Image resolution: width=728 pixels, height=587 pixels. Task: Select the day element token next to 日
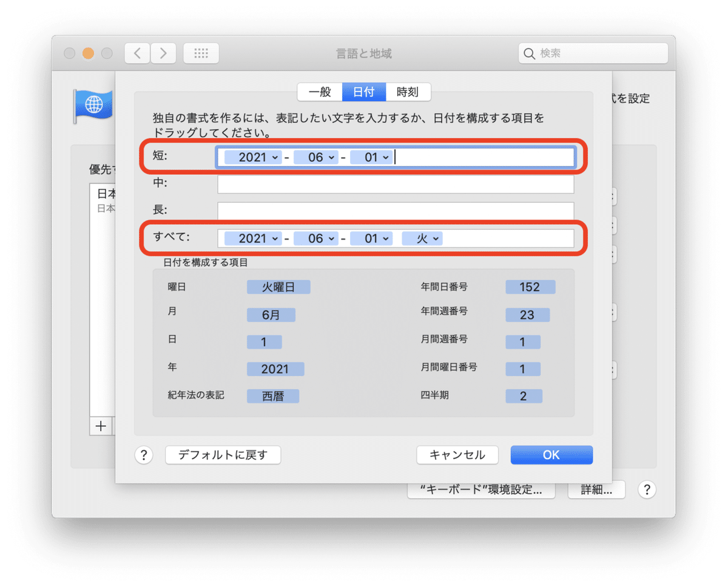[x=264, y=342]
